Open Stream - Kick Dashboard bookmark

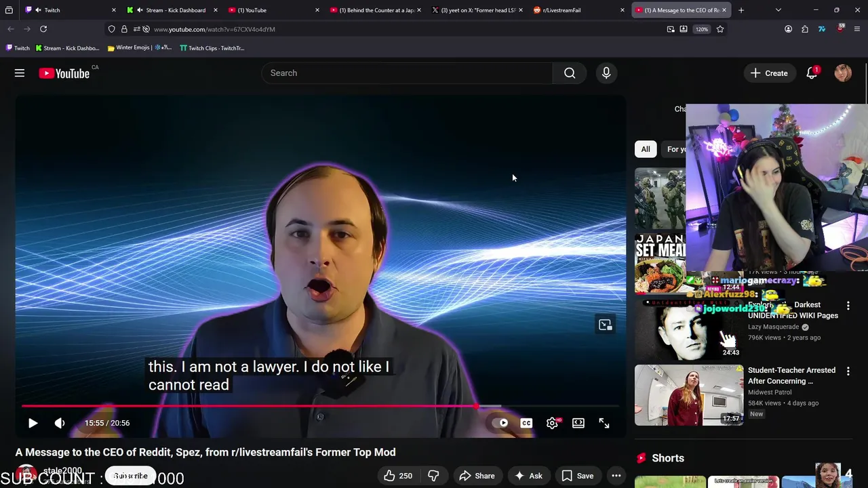pyautogui.click(x=67, y=48)
